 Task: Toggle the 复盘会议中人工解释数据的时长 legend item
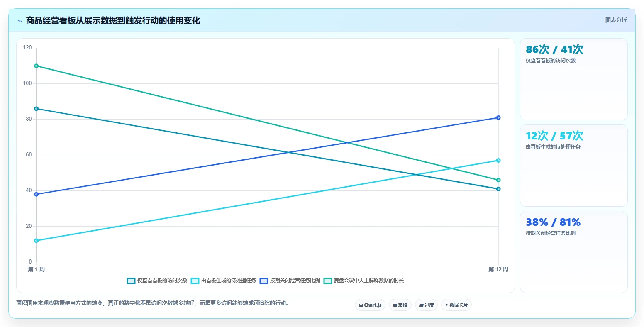pyautogui.click(x=364, y=281)
